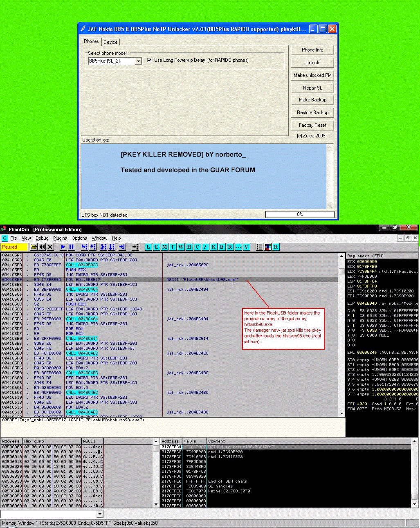Click the Go To Address toolbar icon

click(135, 247)
